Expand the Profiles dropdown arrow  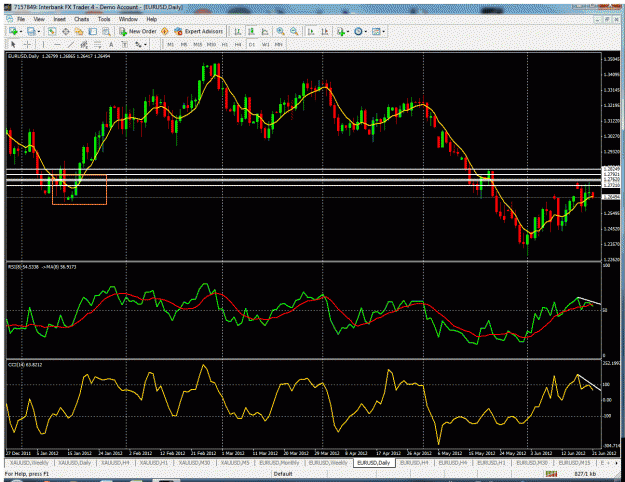point(39,31)
